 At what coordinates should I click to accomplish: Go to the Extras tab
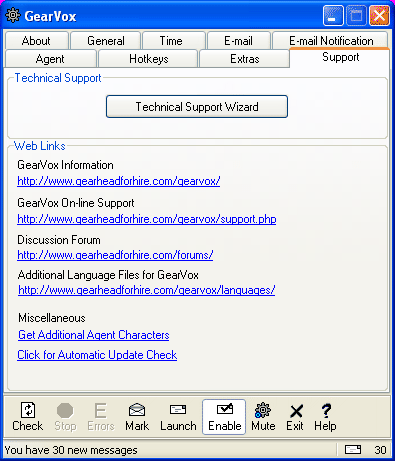point(244,59)
